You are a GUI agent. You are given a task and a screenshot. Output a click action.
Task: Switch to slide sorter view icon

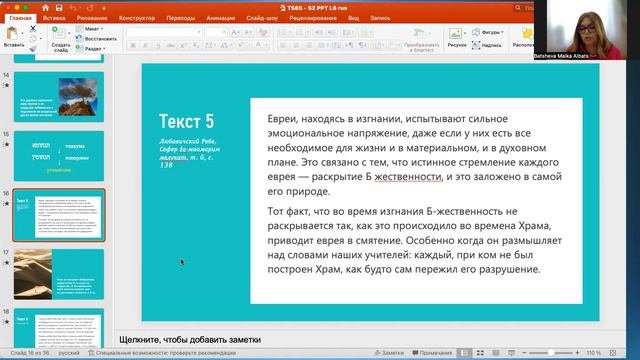point(480,353)
